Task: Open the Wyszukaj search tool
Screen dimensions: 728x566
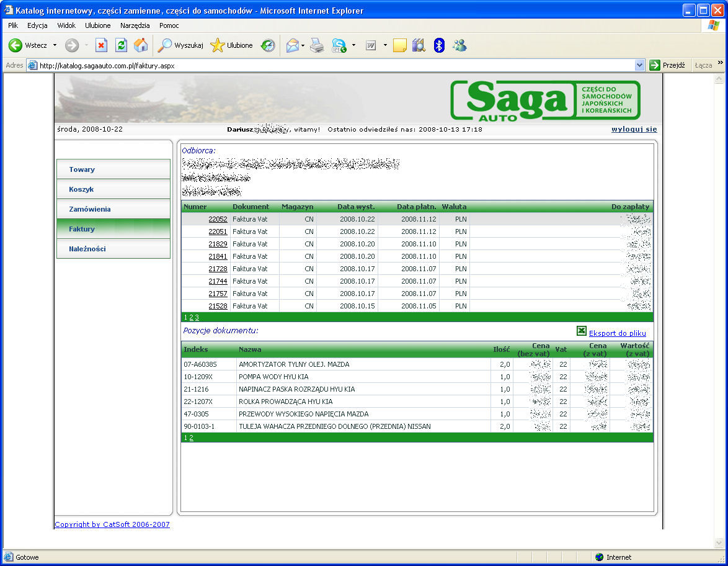Action: click(x=180, y=45)
